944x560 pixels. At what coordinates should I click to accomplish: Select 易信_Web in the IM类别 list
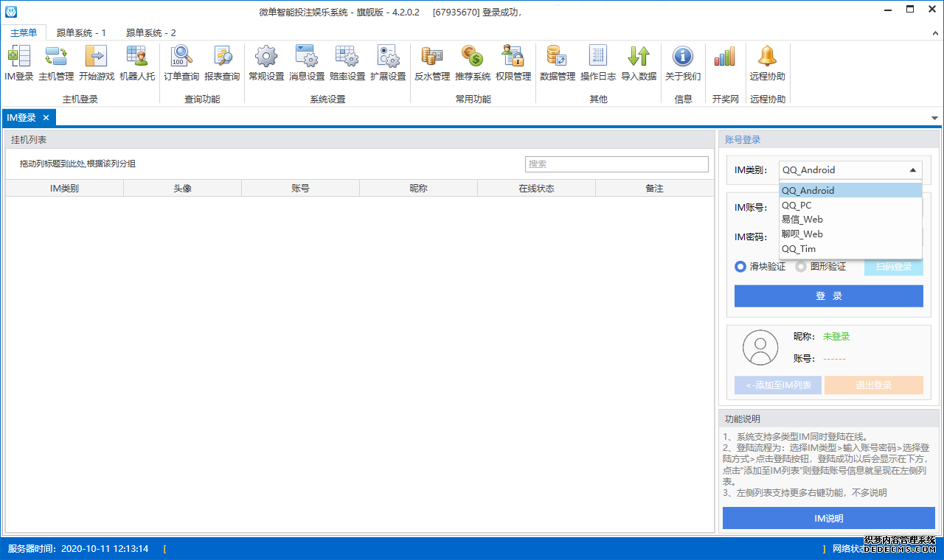(x=802, y=220)
